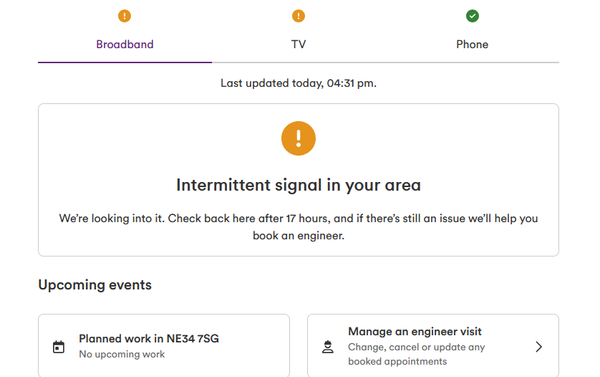Select Planned work in NE34 7SG card

pyautogui.click(x=164, y=346)
